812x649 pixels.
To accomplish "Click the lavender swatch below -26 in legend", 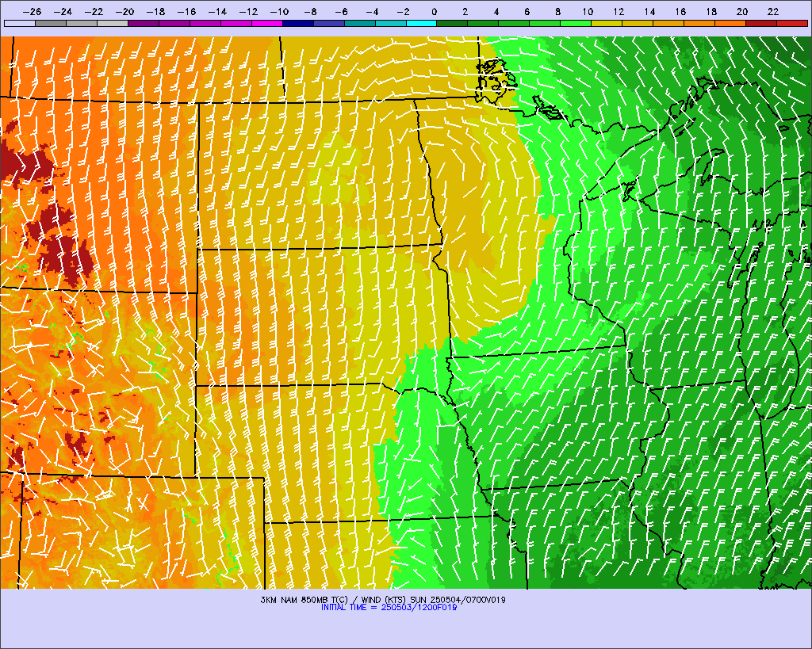I will [20, 23].
